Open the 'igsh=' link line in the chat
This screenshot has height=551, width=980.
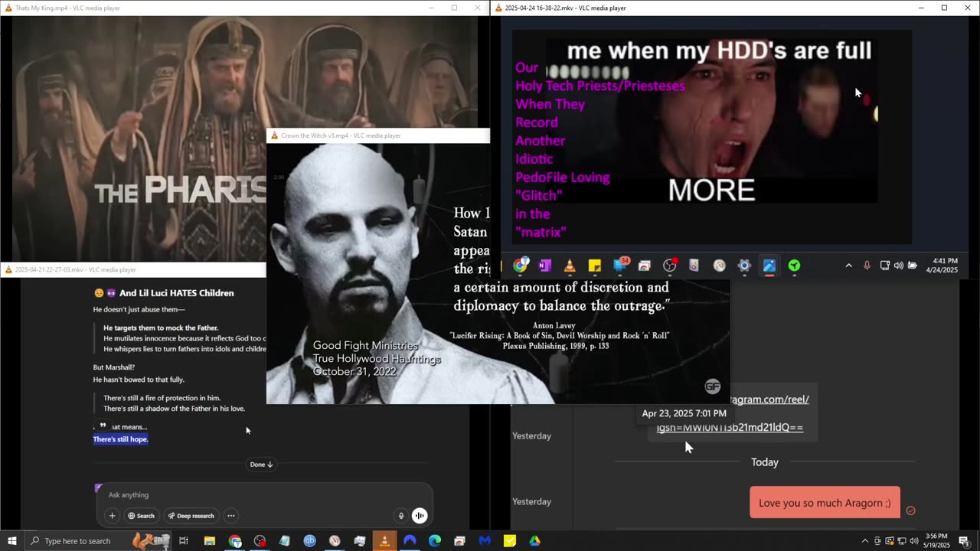tap(730, 428)
